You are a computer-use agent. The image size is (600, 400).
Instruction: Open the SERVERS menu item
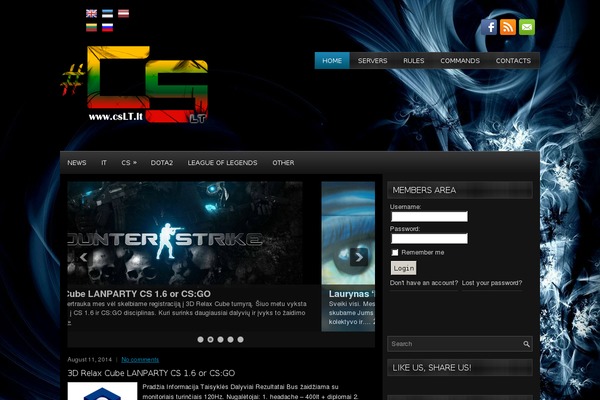[372, 60]
